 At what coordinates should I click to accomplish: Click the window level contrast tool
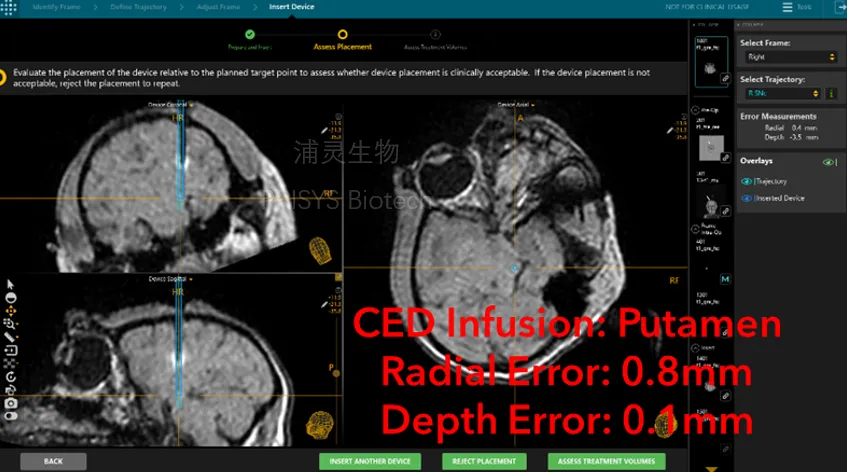tap(10, 297)
